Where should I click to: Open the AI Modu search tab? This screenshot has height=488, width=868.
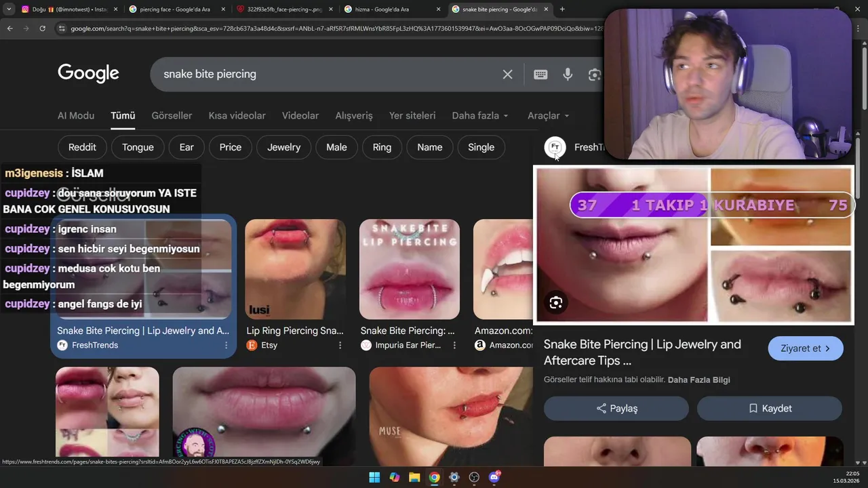pos(76,116)
